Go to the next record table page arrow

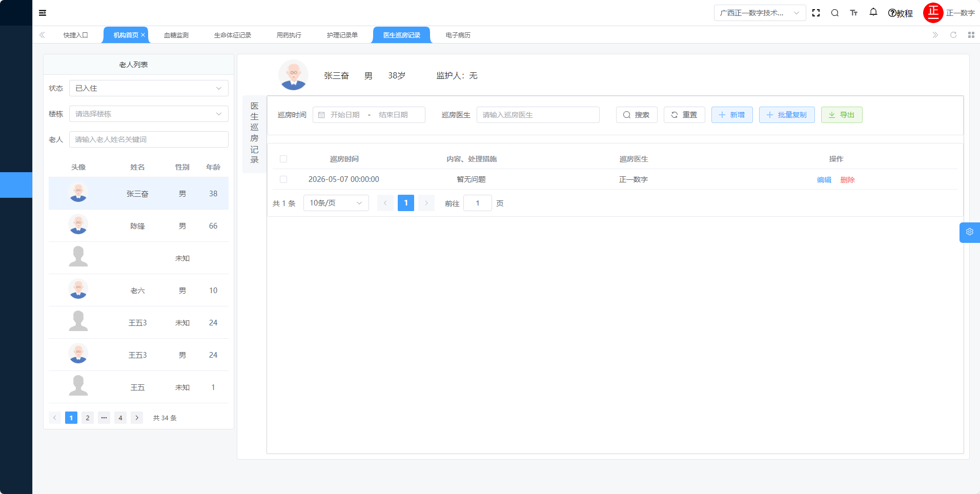click(x=426, y=203)
